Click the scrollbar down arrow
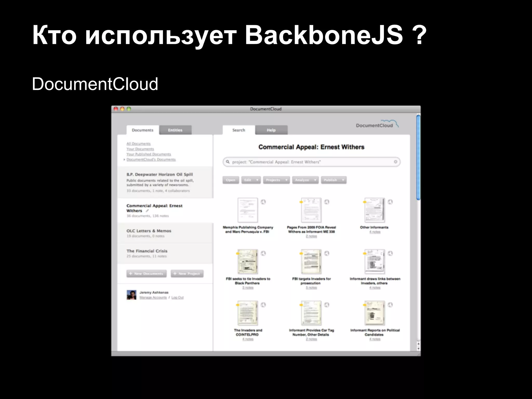 (418, 348)
